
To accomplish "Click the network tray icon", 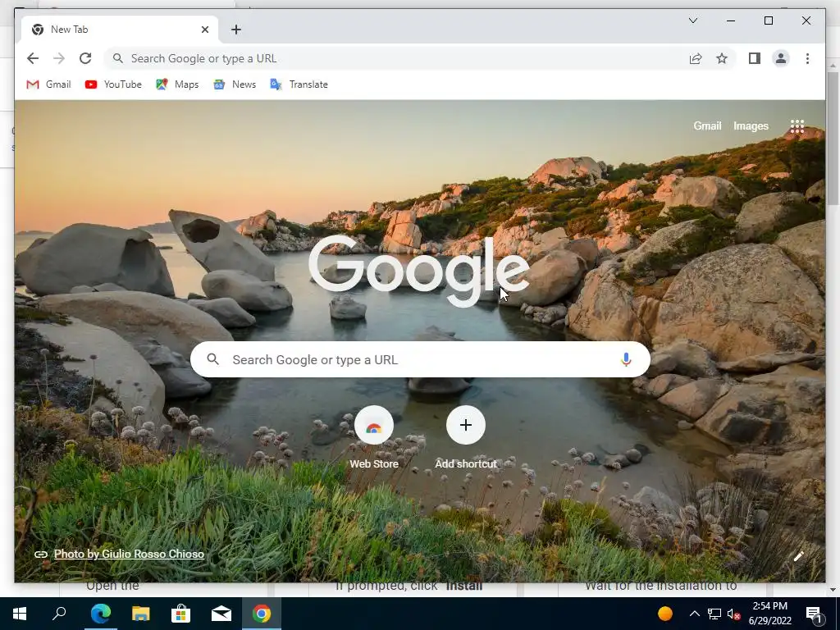I will (x=714, y=614).
